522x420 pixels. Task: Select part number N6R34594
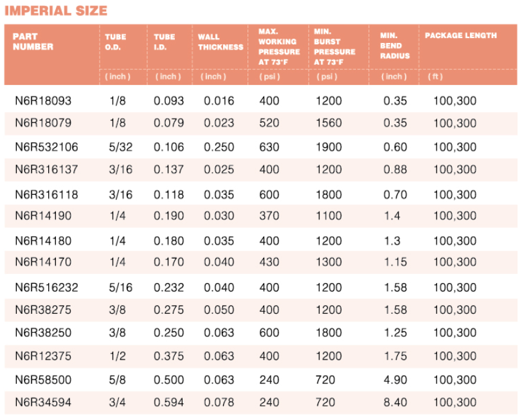(43, 403)
